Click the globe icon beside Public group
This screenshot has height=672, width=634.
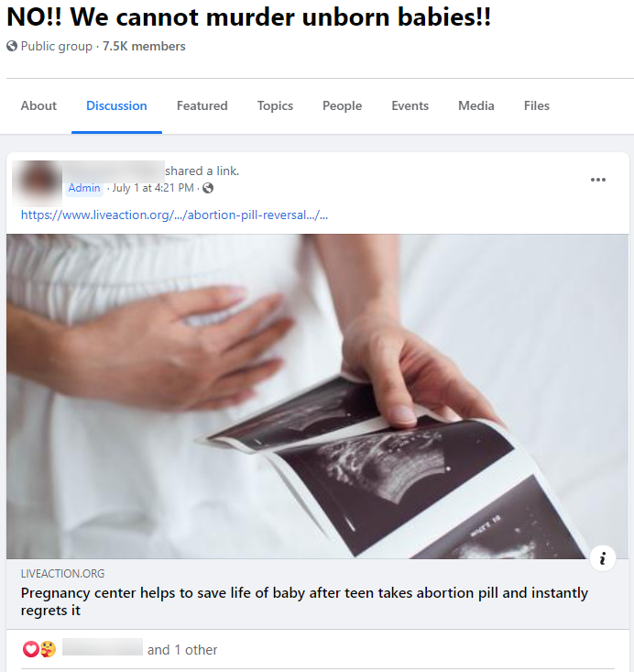[12, 46]
